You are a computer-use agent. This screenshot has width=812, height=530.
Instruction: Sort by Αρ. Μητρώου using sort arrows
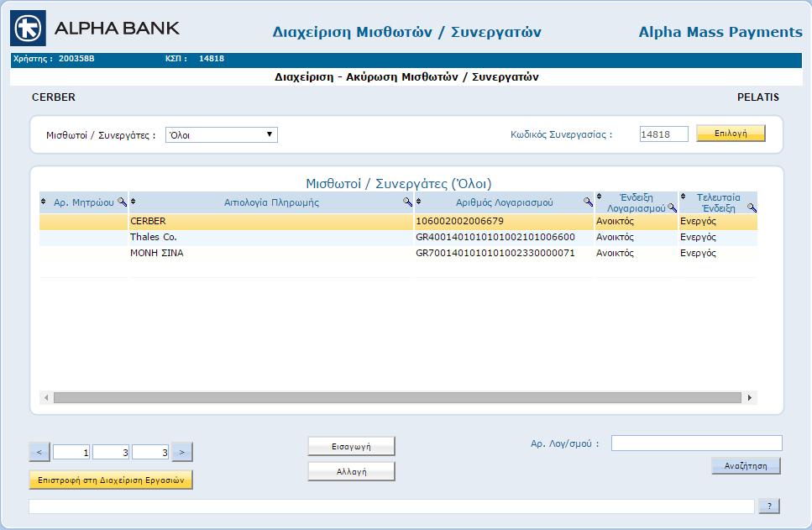(43, 202)
